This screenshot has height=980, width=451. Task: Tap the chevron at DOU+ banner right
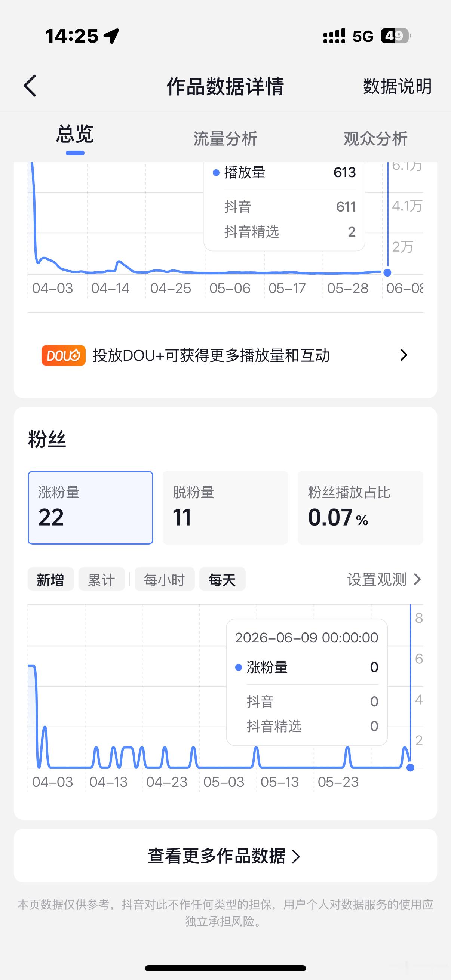pyautogui.click(x=404, y=355)
